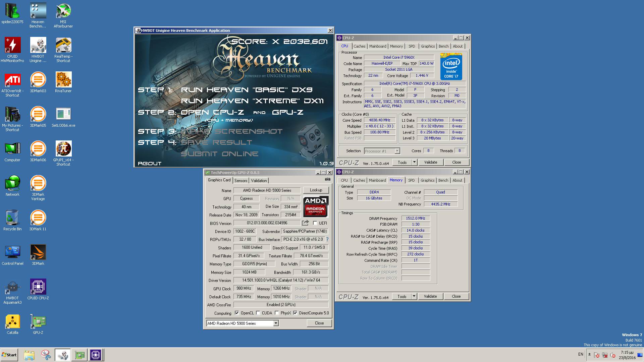The image size is (644, 362).
Task: Launch 3DMark03 desktop icon
Action: [38, 83]
